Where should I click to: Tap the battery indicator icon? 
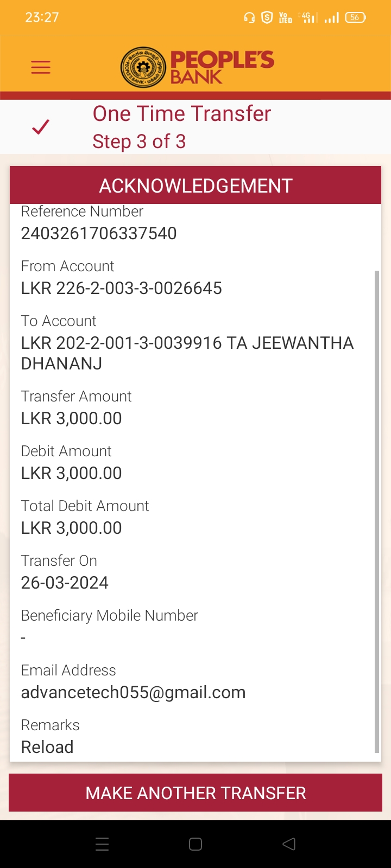355,18
